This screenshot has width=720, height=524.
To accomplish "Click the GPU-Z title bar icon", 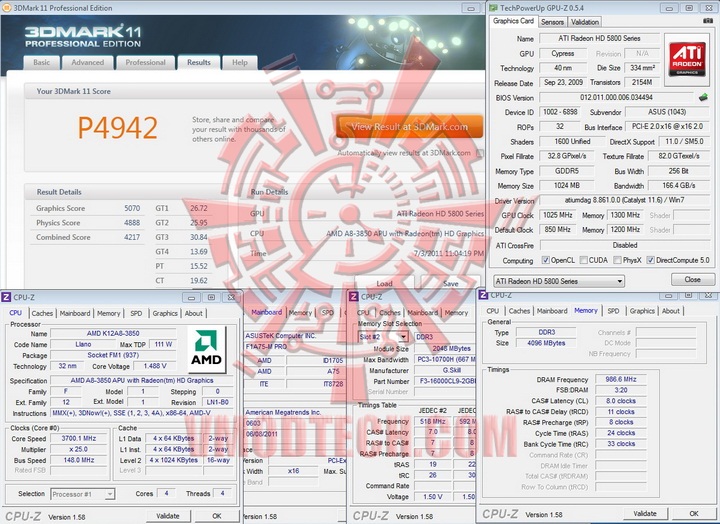I will click(x=494, y=8).
